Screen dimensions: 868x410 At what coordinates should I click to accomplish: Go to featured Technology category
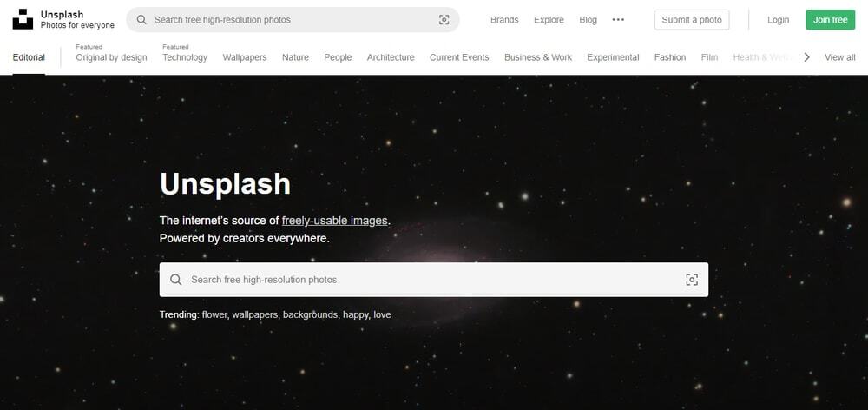[185, 57]
